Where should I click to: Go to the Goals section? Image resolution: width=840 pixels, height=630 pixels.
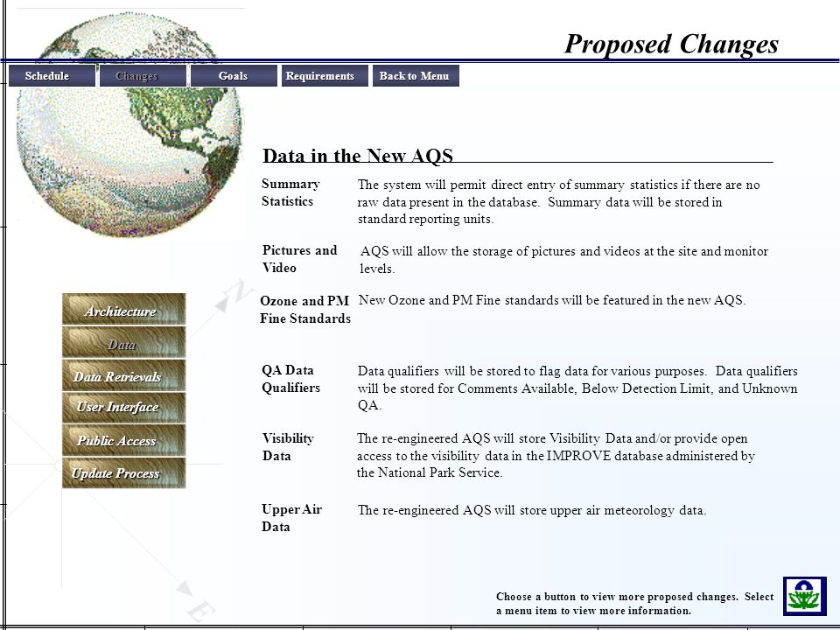(x=234, y=75)
